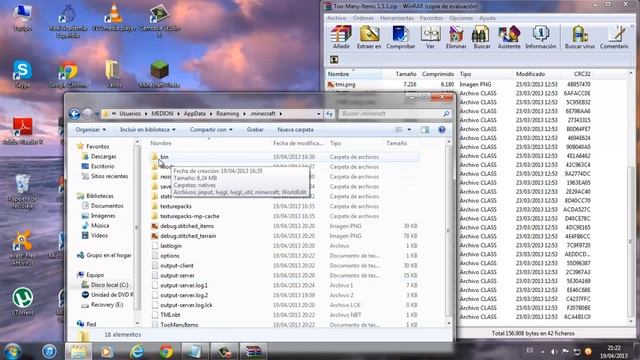640x360 pixels.
Task: Select the texturepacks folder
Action: pos(176,206)
